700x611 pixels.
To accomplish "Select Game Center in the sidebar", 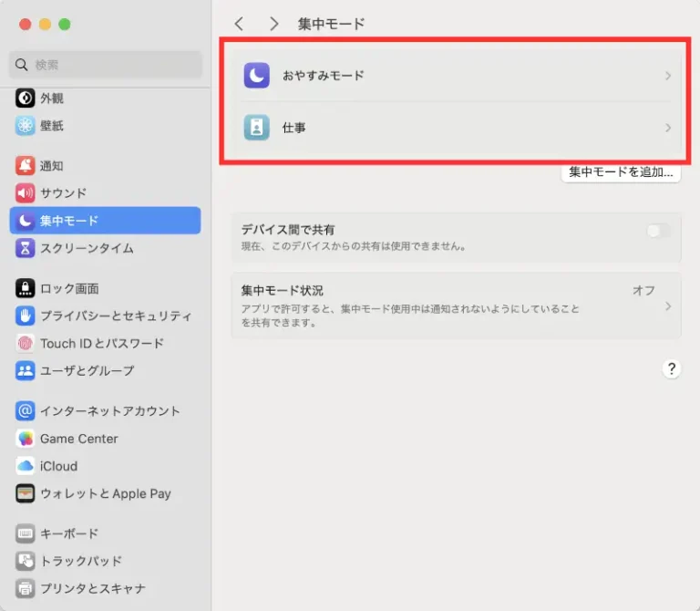I will pos(106,439).
